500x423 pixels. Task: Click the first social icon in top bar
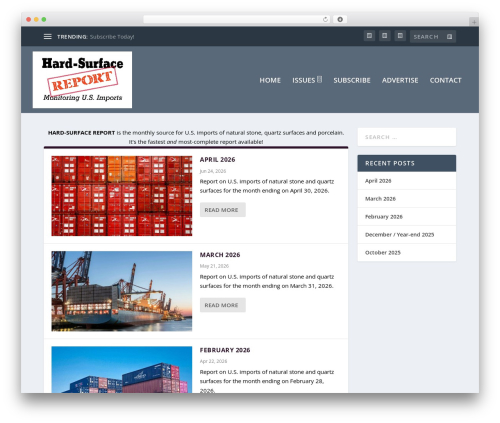(369, 36)
